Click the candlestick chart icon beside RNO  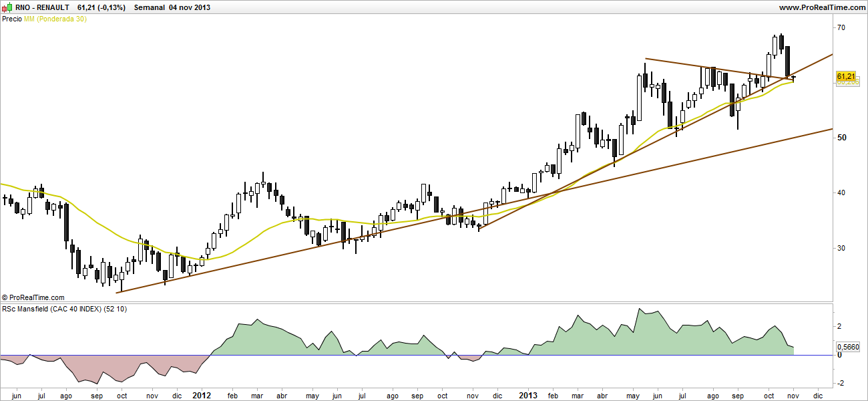7,7
